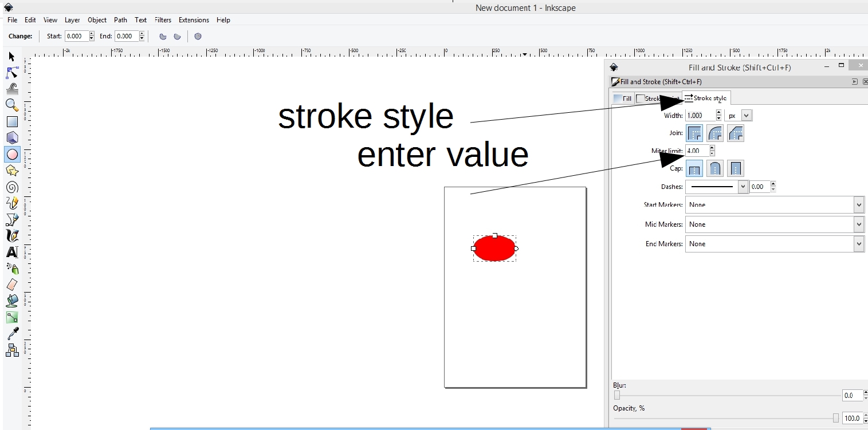Image resolution: width=868 pixels, height=430 pixels.
Task: Open the Dashes pattern dropdown
Action: 717,187
